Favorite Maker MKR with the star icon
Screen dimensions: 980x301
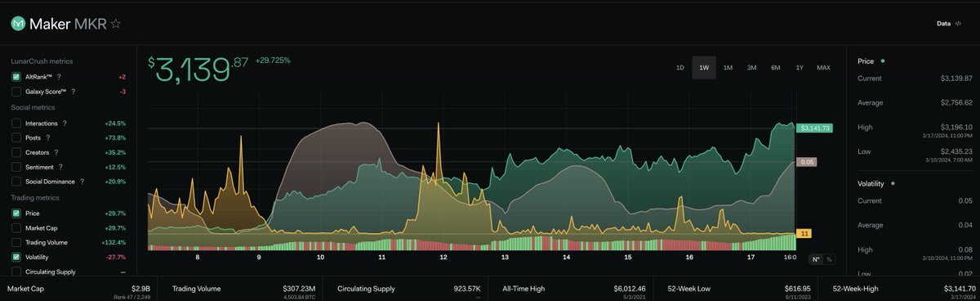coord(116,25)
